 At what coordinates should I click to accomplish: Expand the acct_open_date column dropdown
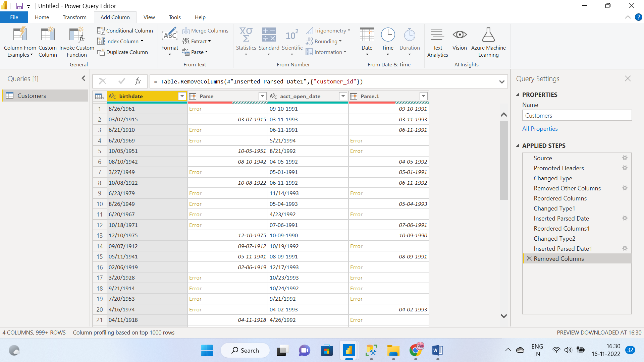click(x=343, y=96)
